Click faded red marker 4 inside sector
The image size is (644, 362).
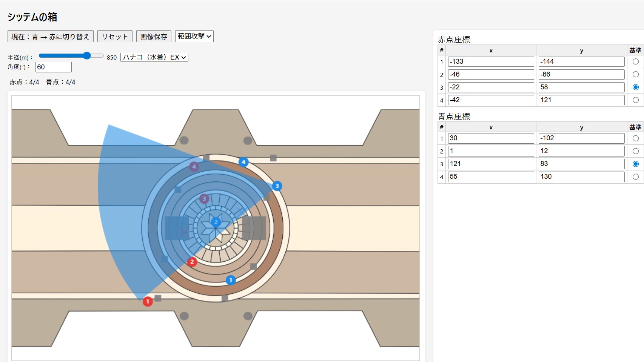194,166
